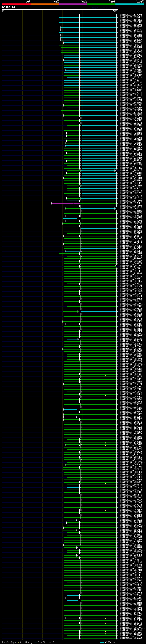Click the UniRef100_A1JR94 label
The width and height of the screenshot is (146, 644).
point(131,274)
